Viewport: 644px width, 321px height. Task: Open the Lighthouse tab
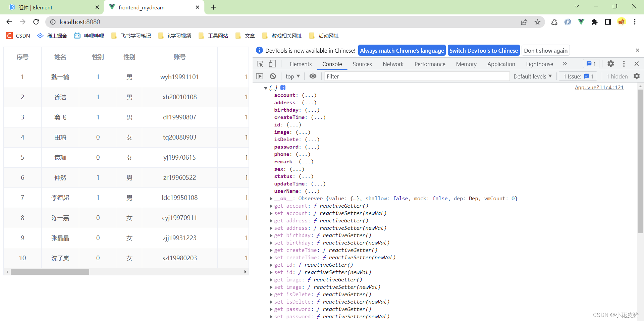539,64
